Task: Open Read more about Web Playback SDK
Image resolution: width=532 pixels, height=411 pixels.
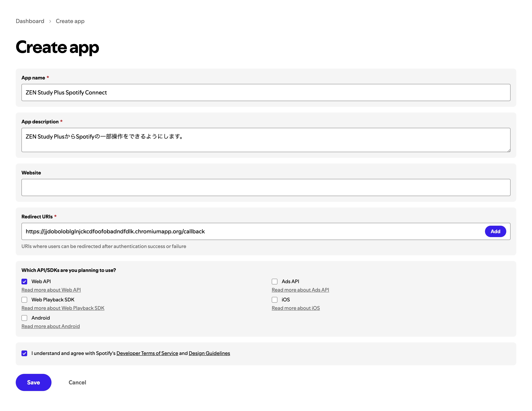Action: (x=63, y=308)
